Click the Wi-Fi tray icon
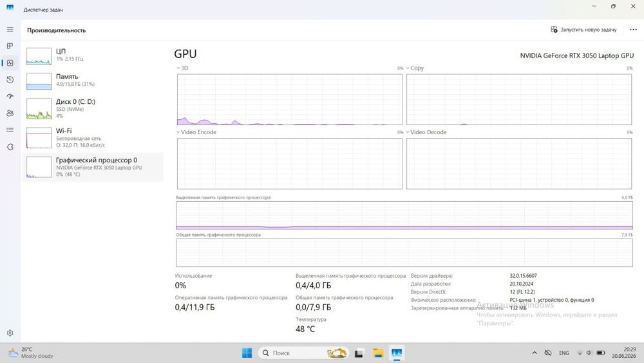This screenshot has width=644, height=363. pyautogui.click(x=580, y=353)
